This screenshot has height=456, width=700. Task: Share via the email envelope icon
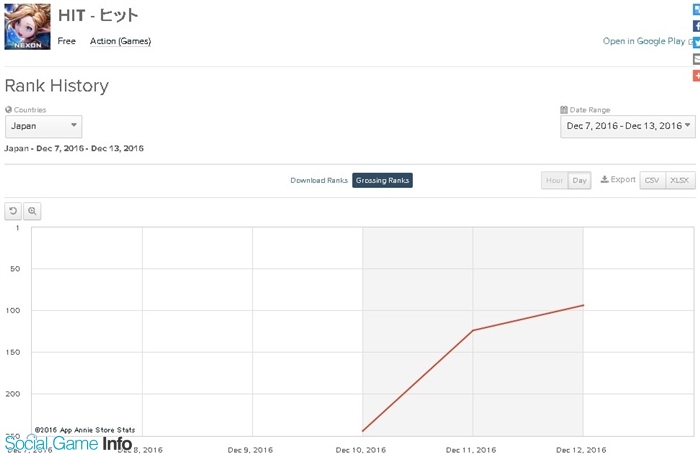(696, 59)
